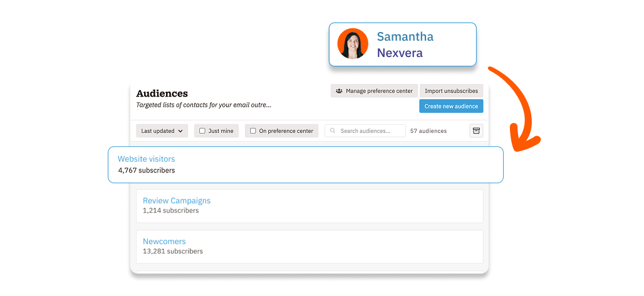Viewport: 644px width, 296px height.
Task: Open the Last updated sort dropdown
Action: tap(162, 131)
